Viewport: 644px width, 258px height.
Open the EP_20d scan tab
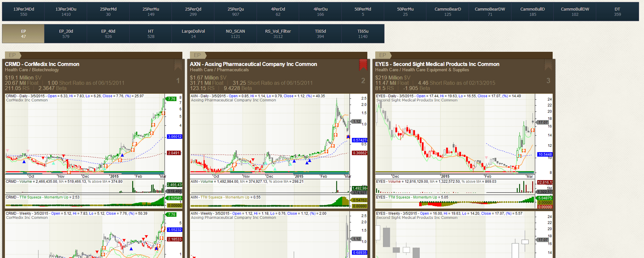click(x=66, y=34)
